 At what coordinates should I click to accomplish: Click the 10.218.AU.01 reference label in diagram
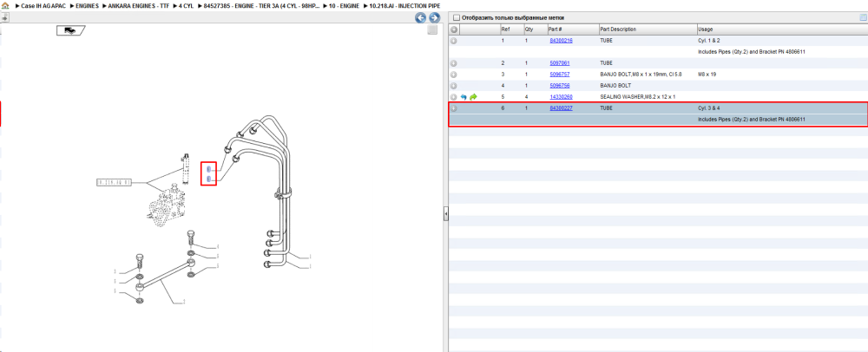(x=114, y=182)
